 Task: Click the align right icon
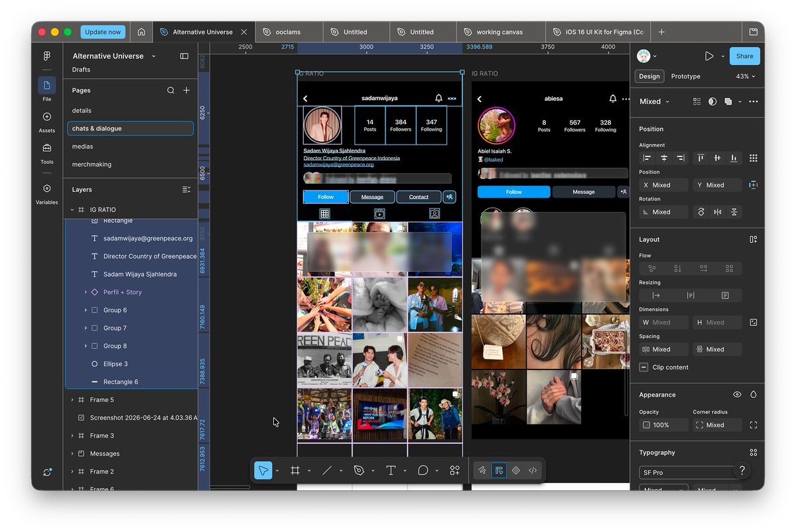coord(680,158)
